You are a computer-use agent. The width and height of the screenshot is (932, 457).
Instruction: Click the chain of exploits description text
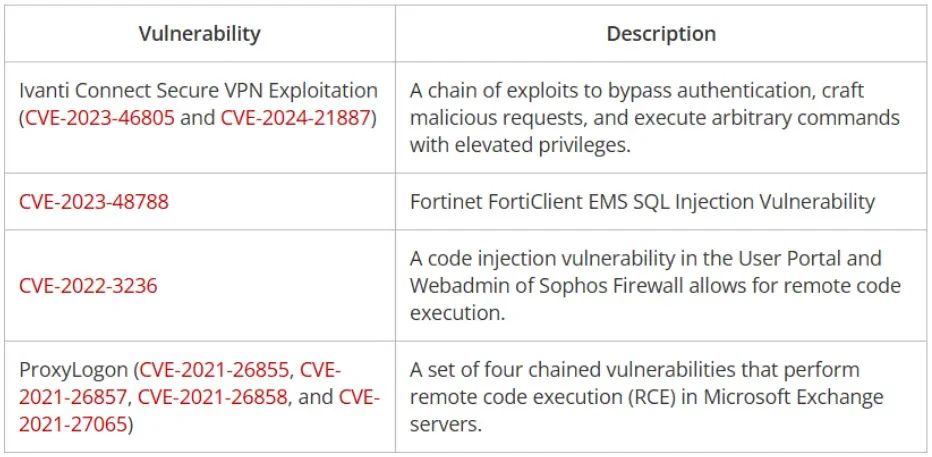pos(654,117)
